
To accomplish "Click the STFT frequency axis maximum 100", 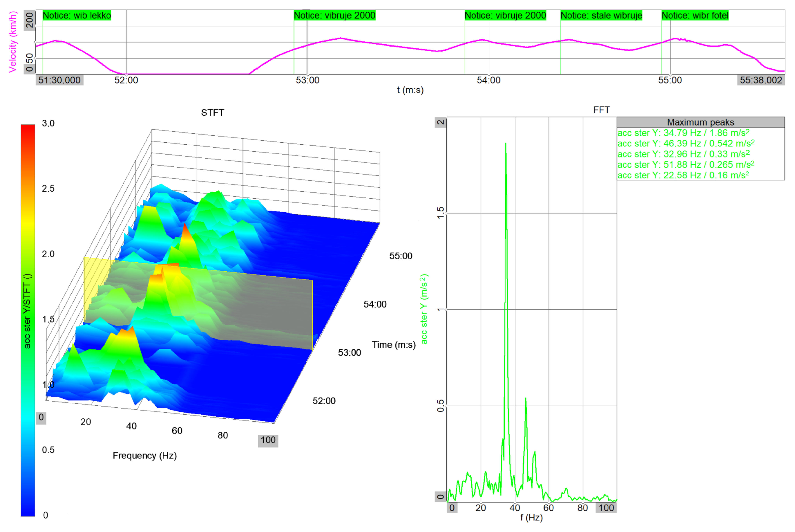I will click(x=268, y=440).
